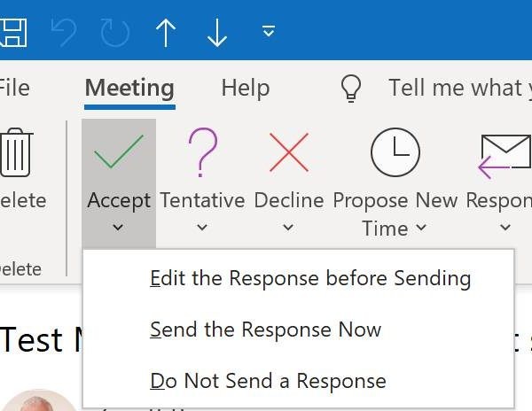The height and width of the screenshot is (411, 532).
Task: Open the Help tab
Action: [x=246, y=88]
